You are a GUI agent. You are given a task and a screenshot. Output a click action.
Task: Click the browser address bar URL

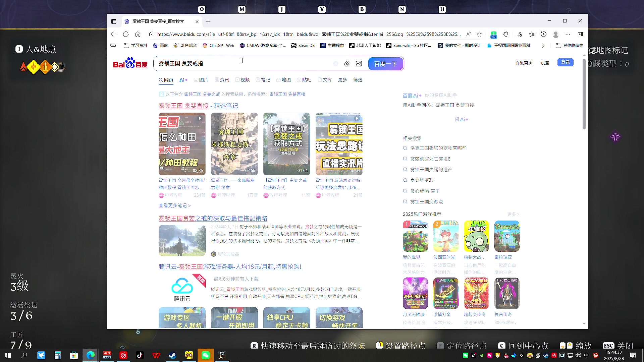click(309, 34)
